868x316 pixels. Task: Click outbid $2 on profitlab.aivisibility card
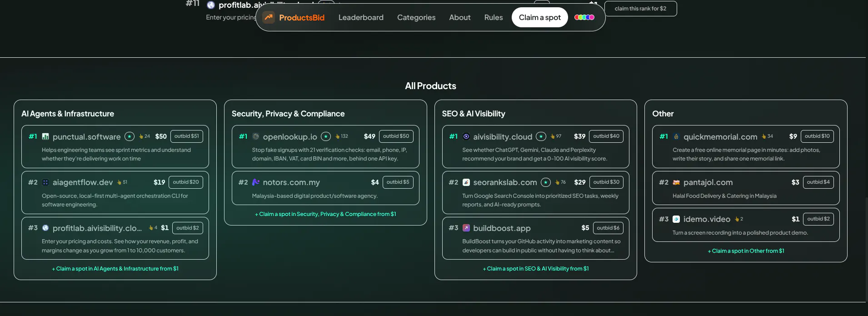click(x=188, y=228)
